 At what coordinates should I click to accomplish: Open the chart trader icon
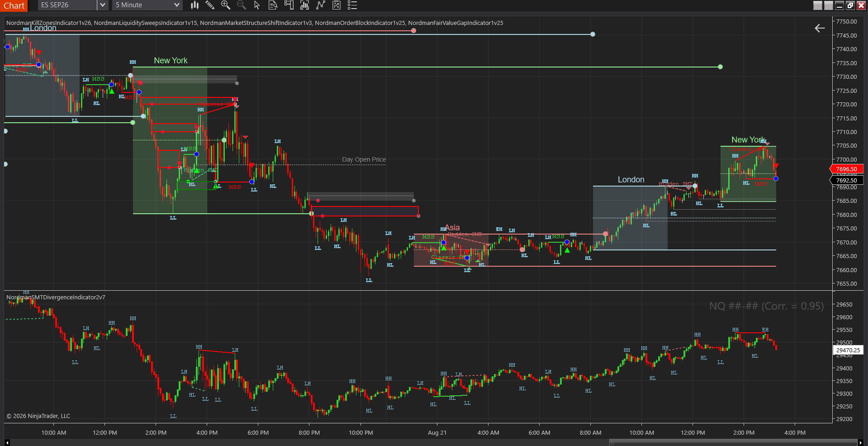coord(289,5)
